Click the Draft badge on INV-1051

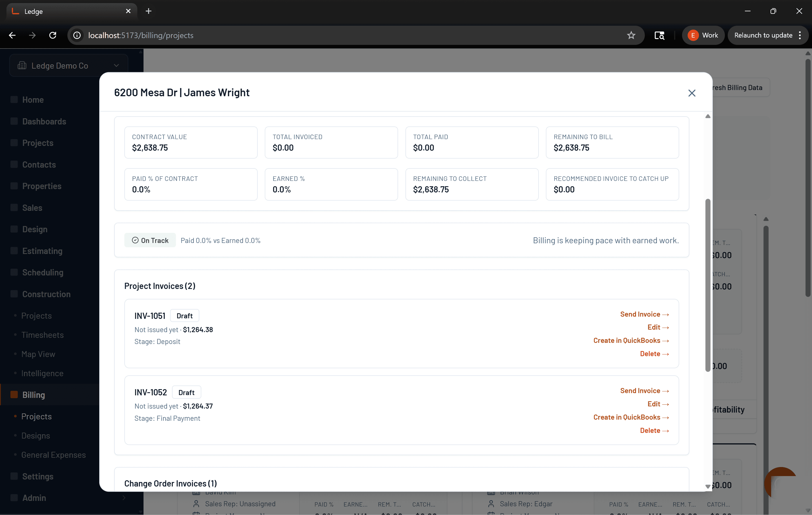coord(184,315)
